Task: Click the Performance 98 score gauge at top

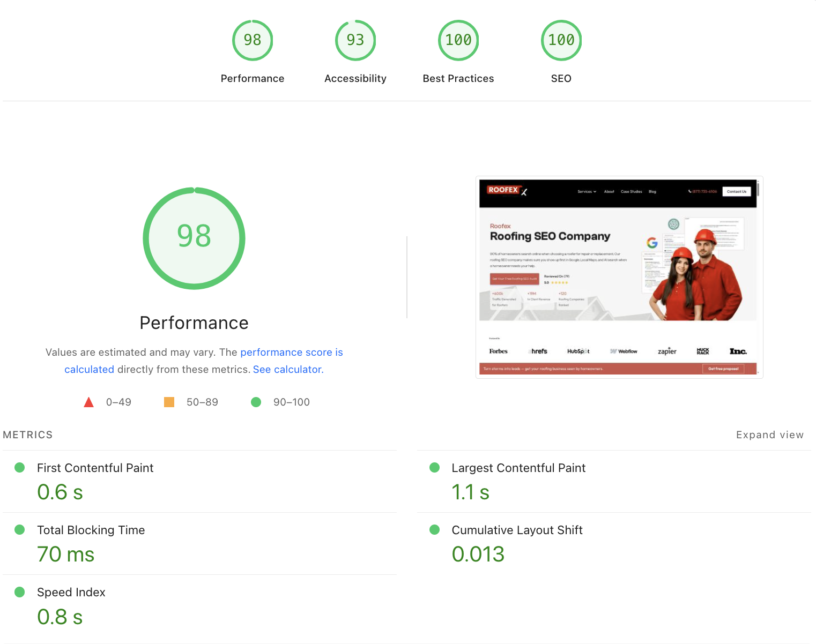Action: (253, 40)
